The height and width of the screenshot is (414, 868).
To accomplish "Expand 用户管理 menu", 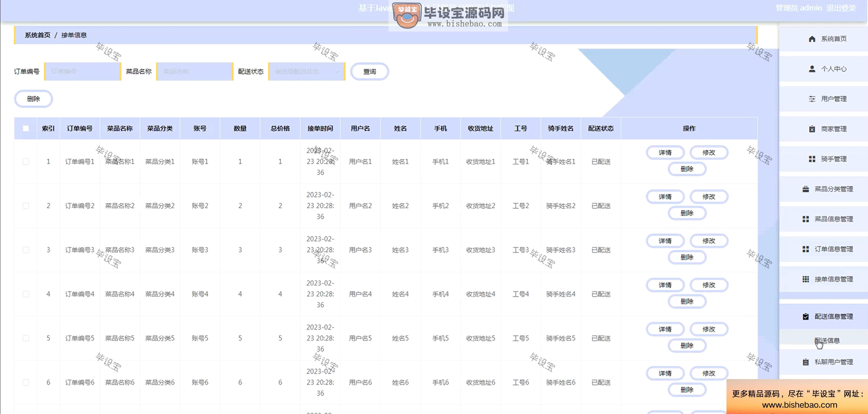I will 824,99.
